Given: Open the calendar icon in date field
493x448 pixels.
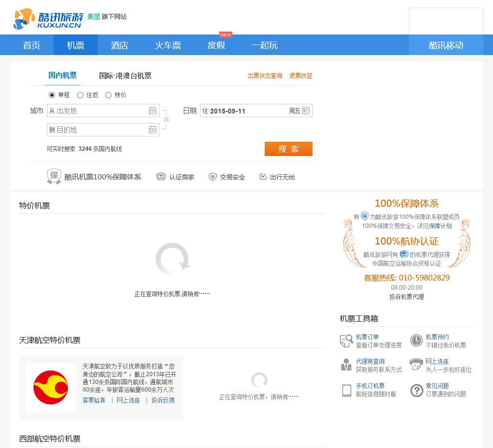Looking at the screenshot, I should (x=305, y=111).
